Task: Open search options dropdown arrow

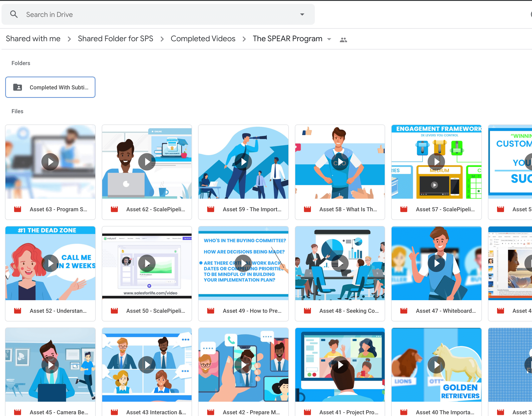Action: [302, 14]
